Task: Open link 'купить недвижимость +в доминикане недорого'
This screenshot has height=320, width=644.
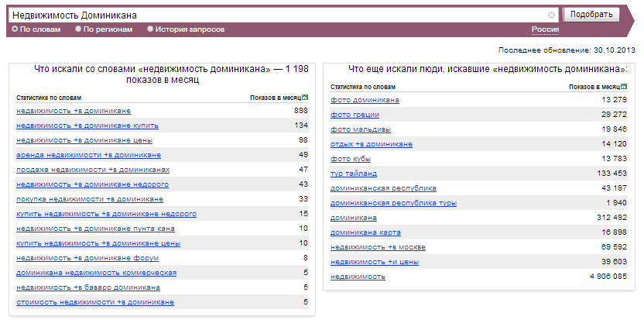Action: (x=106, y=214)
